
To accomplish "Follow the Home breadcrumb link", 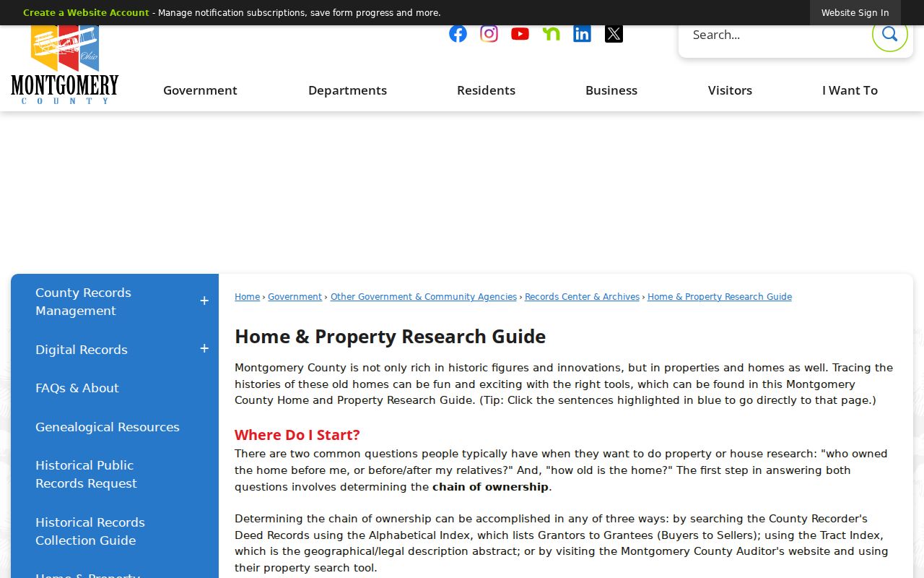I will point(247,297).
